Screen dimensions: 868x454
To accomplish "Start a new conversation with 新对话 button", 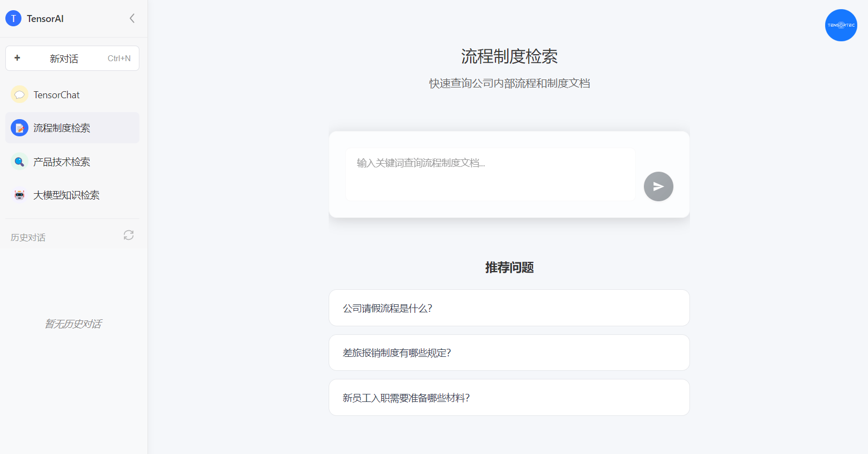I will [64, 58].
